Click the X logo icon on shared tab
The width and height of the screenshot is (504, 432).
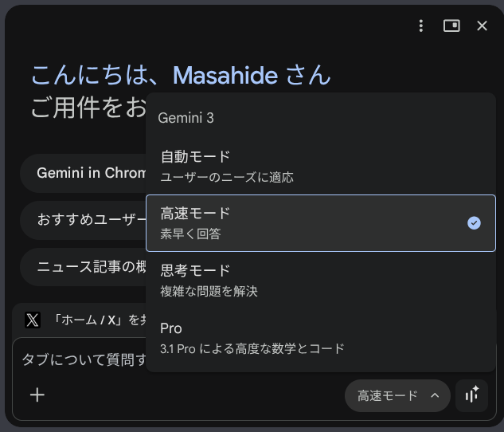[33, 320]
